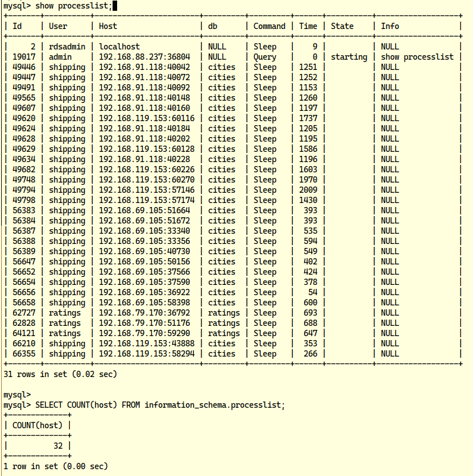Select the rdsadmin user entry
Image resolution: width=473 pixels, height=476 pixels.
click(67, 47)
